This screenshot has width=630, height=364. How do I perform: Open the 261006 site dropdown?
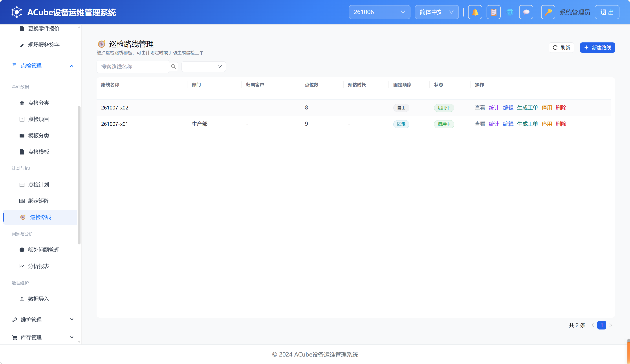[379, 12]
